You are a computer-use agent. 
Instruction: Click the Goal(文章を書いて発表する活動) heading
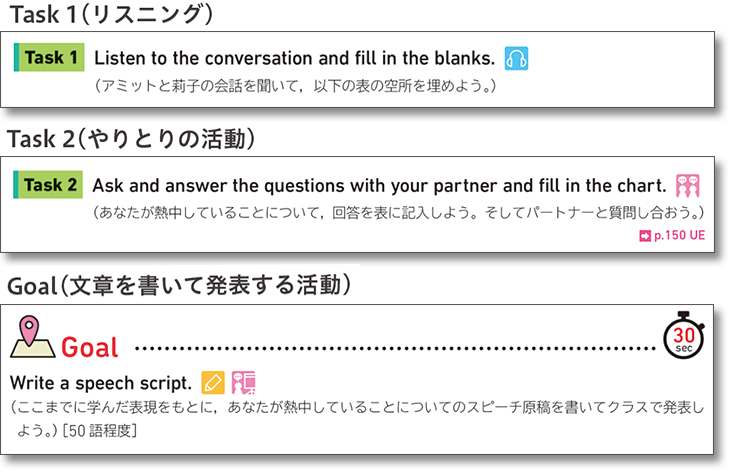(179, 286)
